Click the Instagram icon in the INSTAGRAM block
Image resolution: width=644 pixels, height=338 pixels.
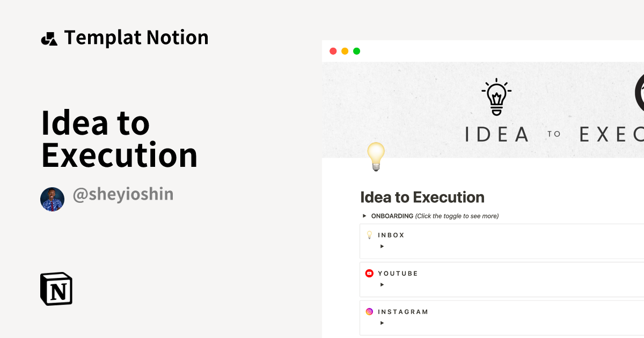tap(369, 311)
